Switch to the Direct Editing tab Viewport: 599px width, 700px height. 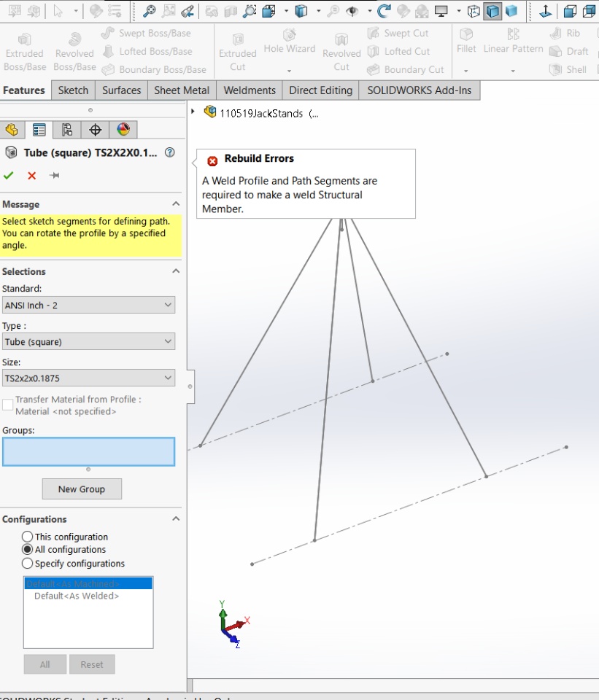point(321,90)
